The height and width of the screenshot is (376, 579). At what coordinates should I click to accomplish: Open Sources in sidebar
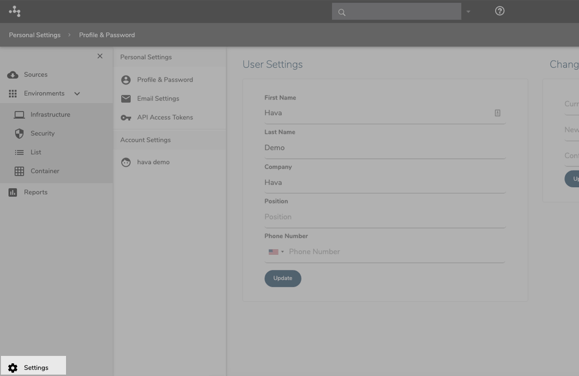(x=35, y=75)
